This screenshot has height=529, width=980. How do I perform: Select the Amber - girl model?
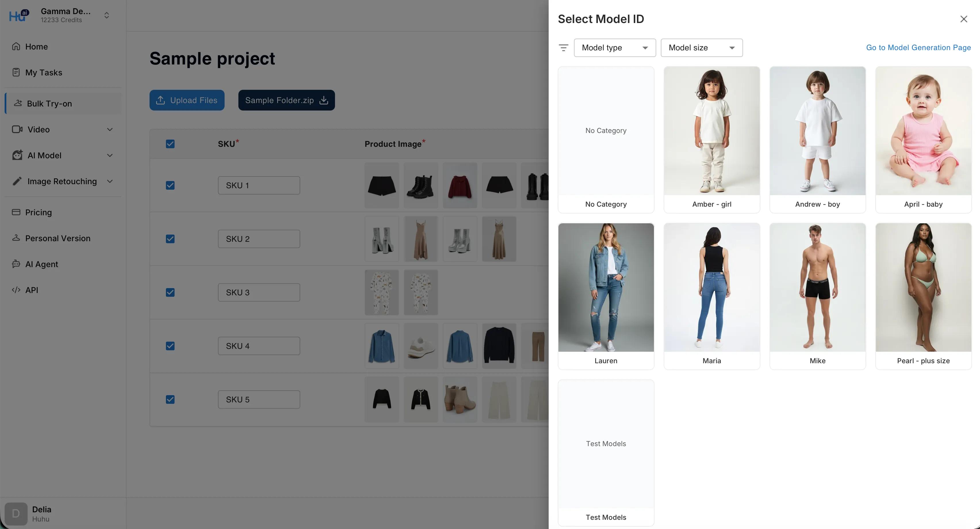click(712, 140)
